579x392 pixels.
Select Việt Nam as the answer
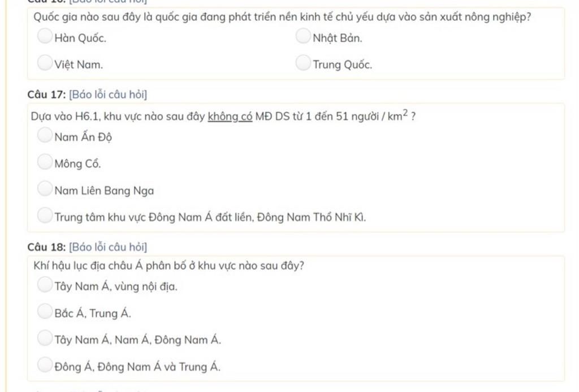[45, 63]
